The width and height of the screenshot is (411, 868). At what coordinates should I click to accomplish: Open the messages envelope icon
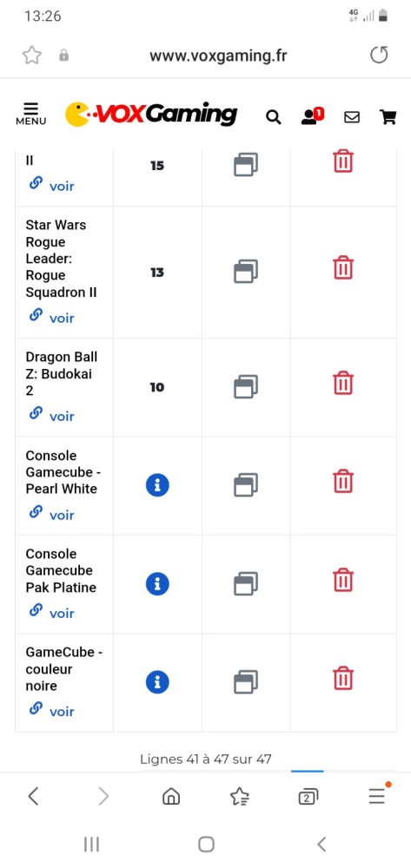coord(352,117)
